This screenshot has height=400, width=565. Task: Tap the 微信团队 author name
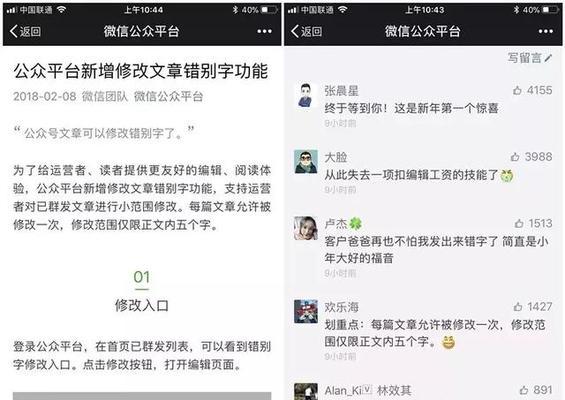click(x=105, y=96)
